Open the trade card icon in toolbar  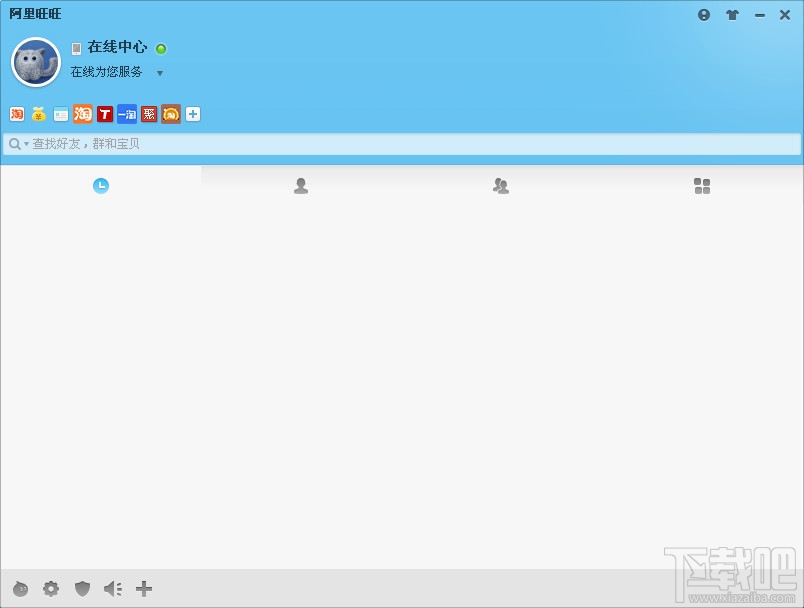click(x=60, y=114)
